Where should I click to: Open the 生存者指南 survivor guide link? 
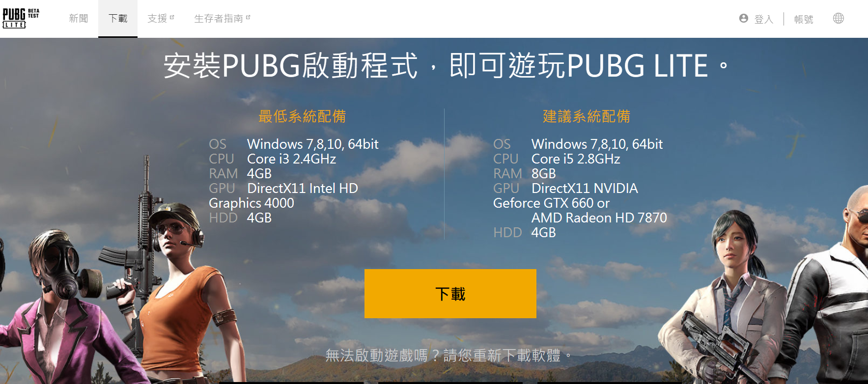(x=219, y=19)
